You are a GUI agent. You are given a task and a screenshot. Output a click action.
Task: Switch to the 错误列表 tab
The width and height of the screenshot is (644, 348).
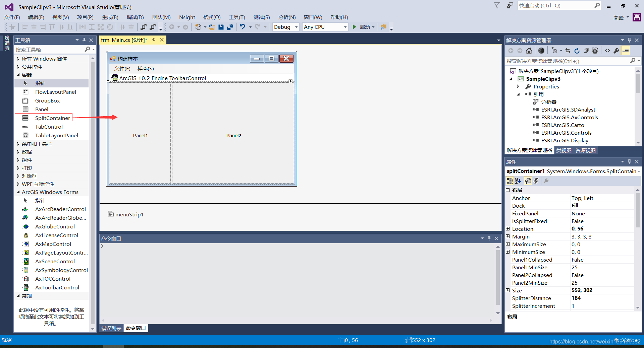[x=111, y=328]
